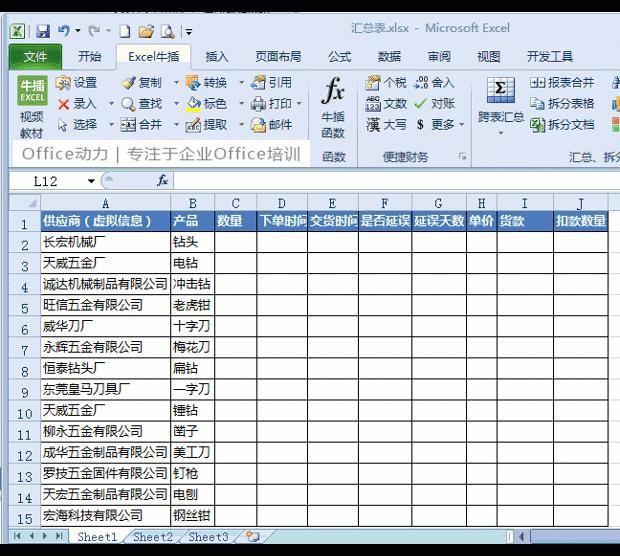Click the 文数 ABC123 tool
The width and height of the screenshot is (620, 556).
click(386, 104)
